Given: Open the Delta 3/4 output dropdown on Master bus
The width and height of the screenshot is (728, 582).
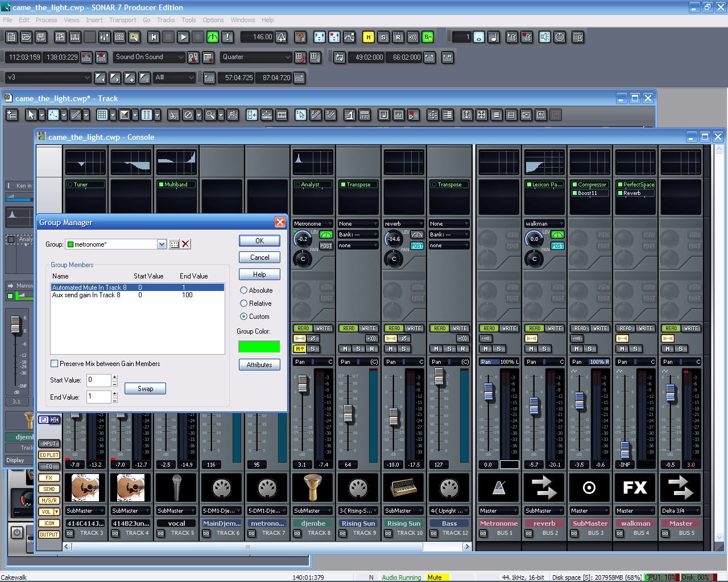Looking at the screenshot, I should 681,511.
